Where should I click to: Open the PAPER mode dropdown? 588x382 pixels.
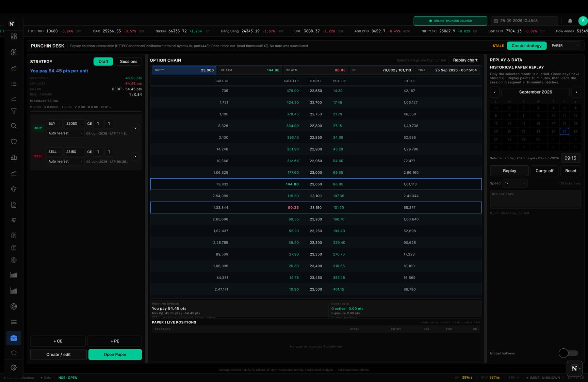[x=565, y=46]
